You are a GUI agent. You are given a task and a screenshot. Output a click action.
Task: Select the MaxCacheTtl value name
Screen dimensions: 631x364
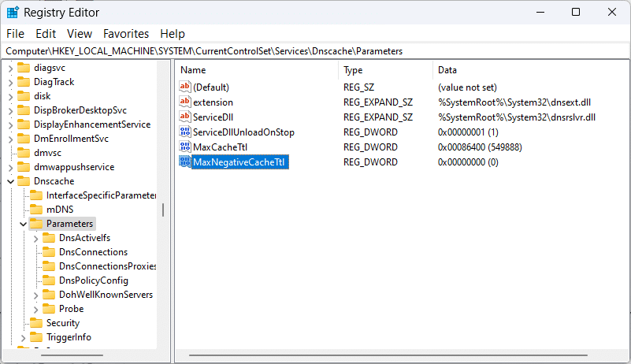coord(220,147)
